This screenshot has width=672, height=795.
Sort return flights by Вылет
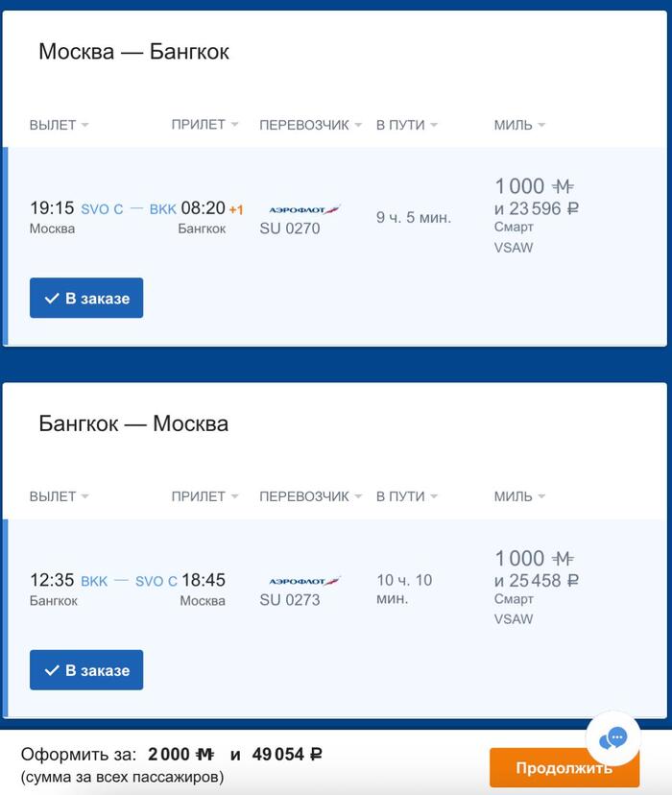[59, 496]
